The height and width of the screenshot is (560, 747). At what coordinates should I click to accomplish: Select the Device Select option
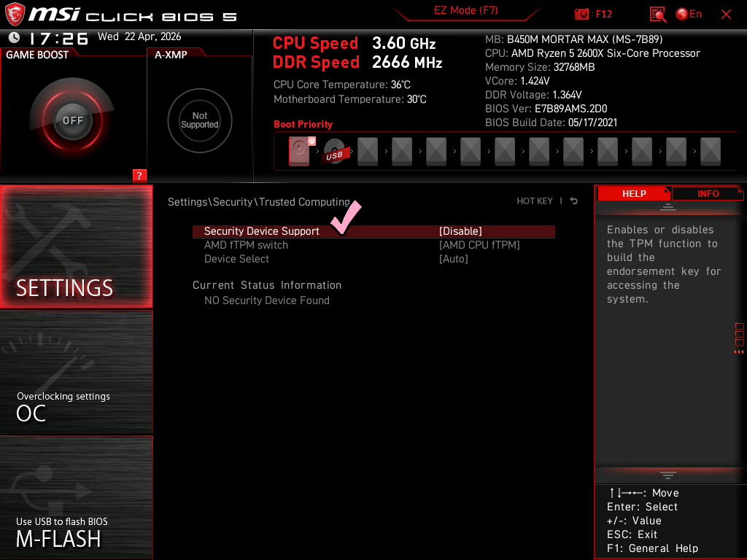click(x=236, y=259)
